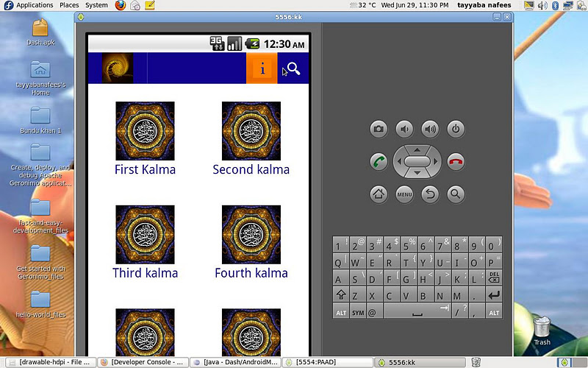Viewport: 588px width, 368px height.
Task: Click the return key on emulator keyboard
Action: pyautogui.click(x=494, y=294)
